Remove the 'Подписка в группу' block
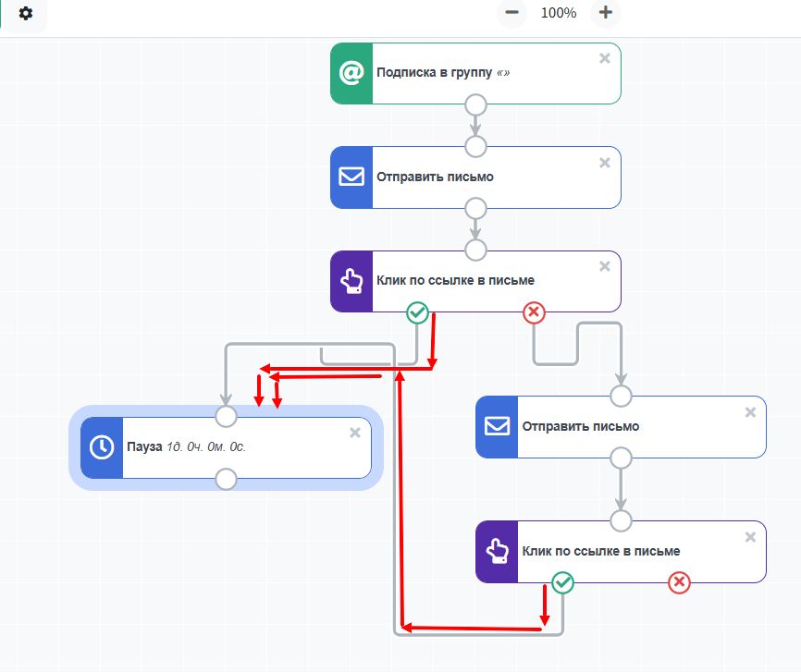Screen dimensions: 801x672 tap(605, 58)
